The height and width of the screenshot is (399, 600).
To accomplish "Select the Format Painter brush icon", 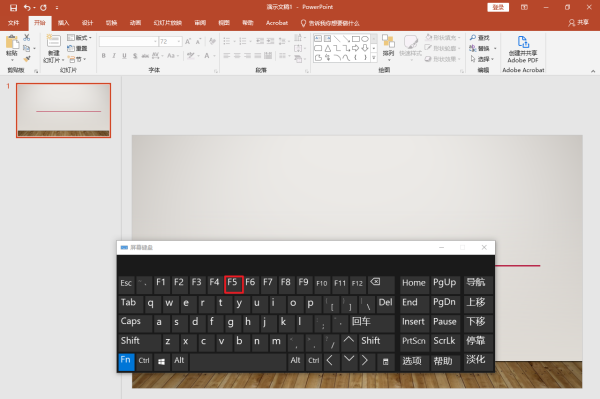I will (26, 59).
